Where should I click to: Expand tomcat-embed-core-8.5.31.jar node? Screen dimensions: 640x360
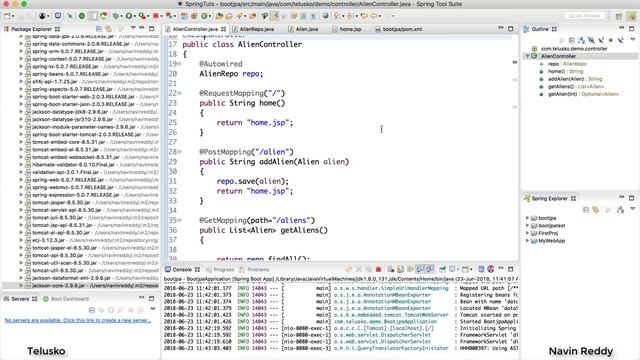(x=21, y=142)
